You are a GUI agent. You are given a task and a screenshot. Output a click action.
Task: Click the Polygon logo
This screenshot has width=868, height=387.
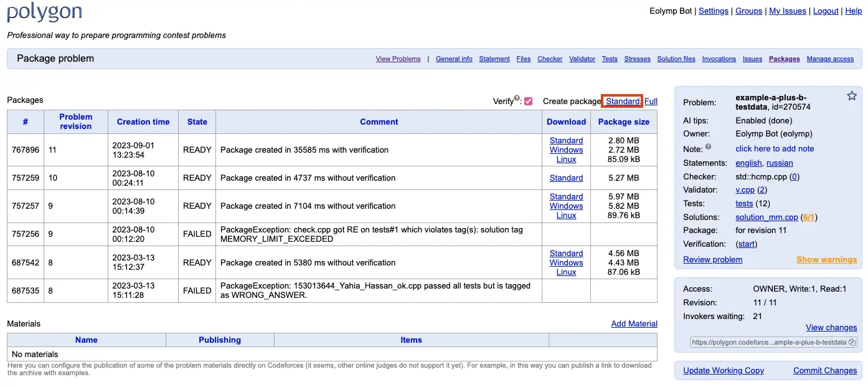pyautogui.click(x=44, y=12)
